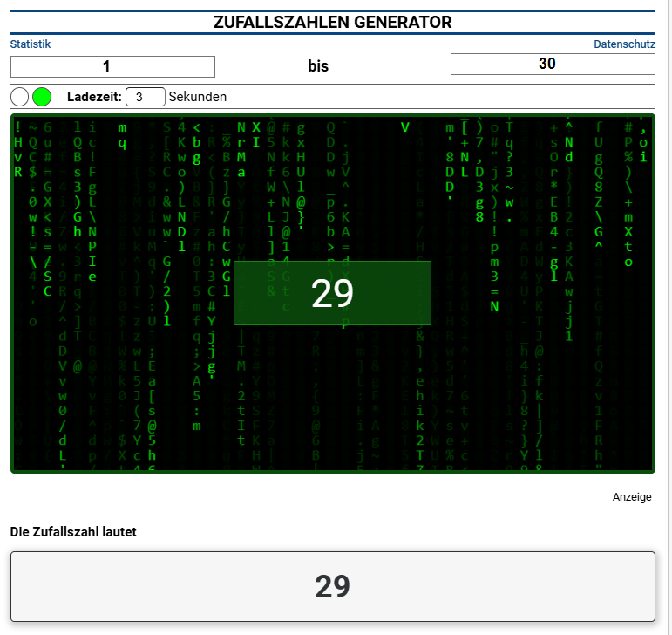
Task: Click the maximum value field showing 30
Action: click(x=553, y=64)
